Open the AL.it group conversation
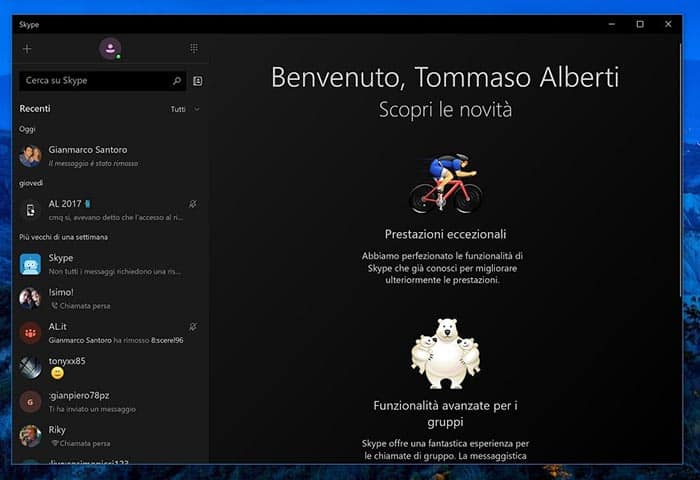The height and width of the screenshot is (480, 700). coord(111,333)
